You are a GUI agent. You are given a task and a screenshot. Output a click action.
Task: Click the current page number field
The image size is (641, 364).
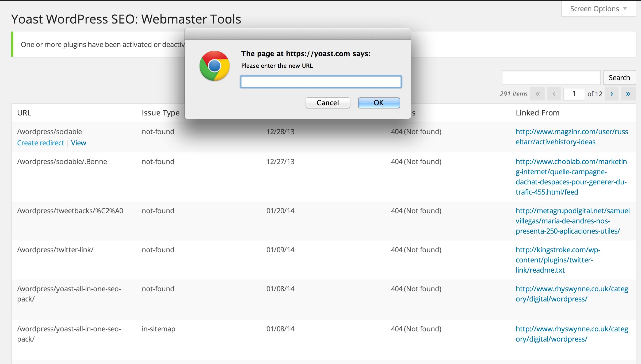[x=574, y=94]
